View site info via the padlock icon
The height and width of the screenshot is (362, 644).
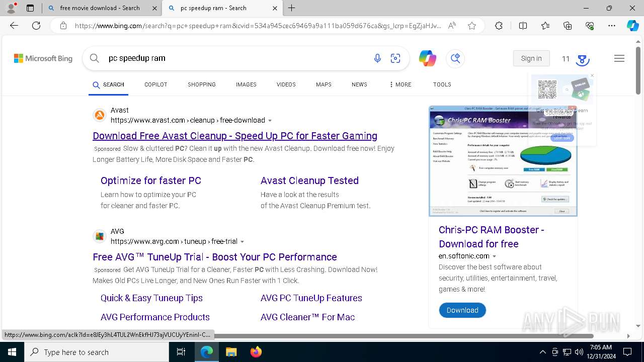tap(63, 26)
